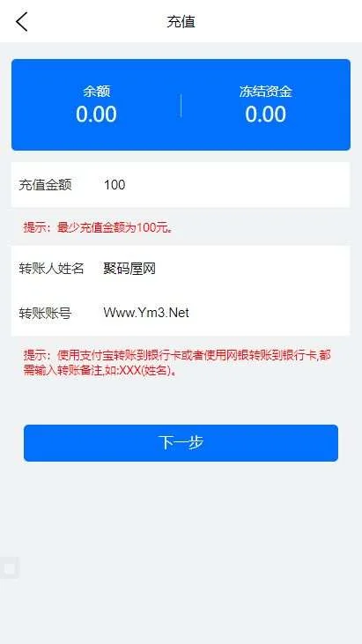Image resolution: width=362 pixels, height=644 pixels.
Task: Click the 充值 page title
Action: (x=181, y=22)
